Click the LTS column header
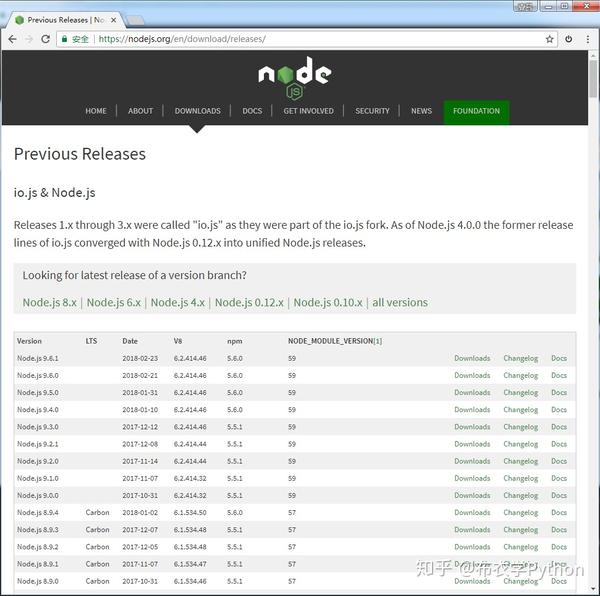 [x=91, y=341]
